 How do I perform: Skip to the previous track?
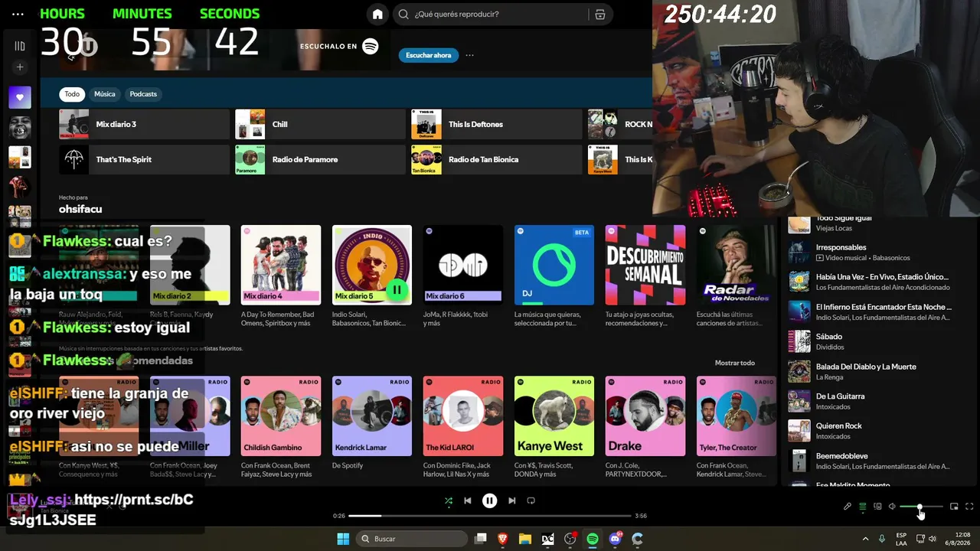pyautogui.click(x=468, y=500)
